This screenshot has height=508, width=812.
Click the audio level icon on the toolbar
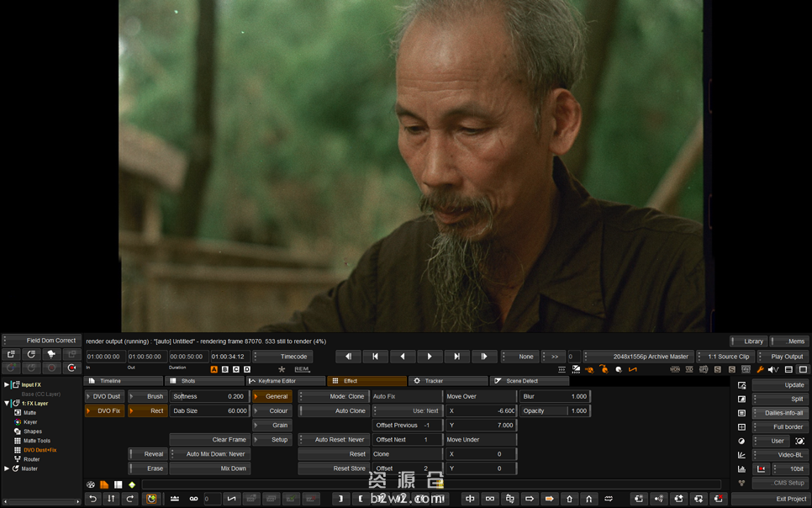click(x=773, y=369)
